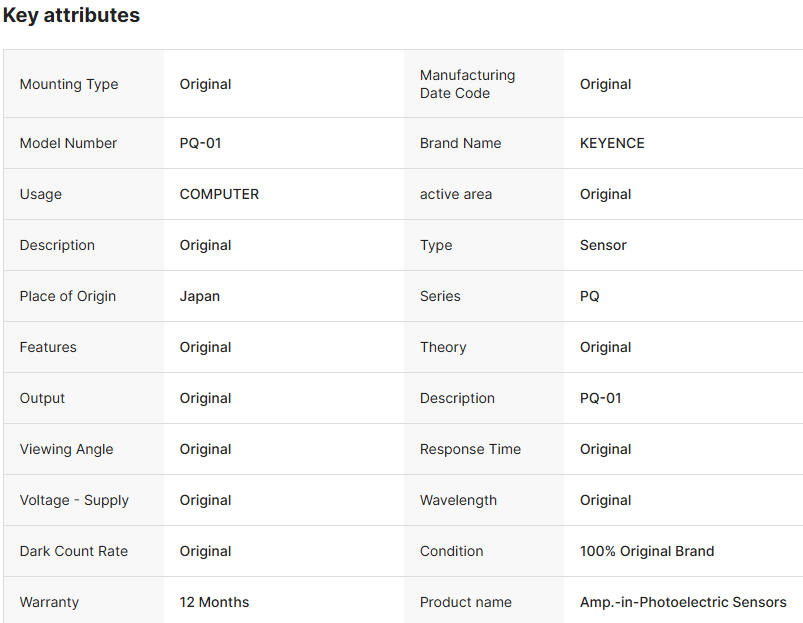Click the 100% Original Brand condition value
This screenshot has width=803, height=623.
click(x=647, y=551)
